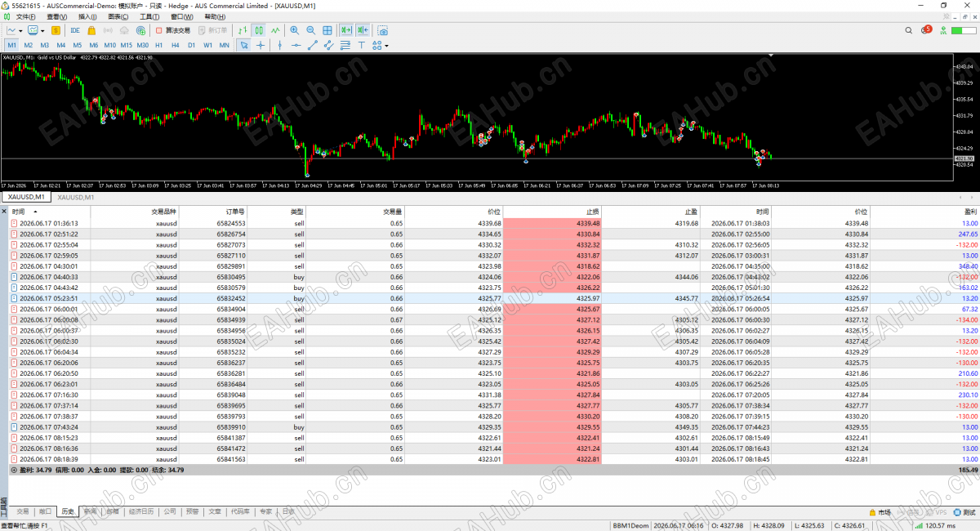Image resolution: width=980 pixels, height=531 pixels.
Task: Expand the objects shapes dropdown arrow
Action: (x=386, y=45)
